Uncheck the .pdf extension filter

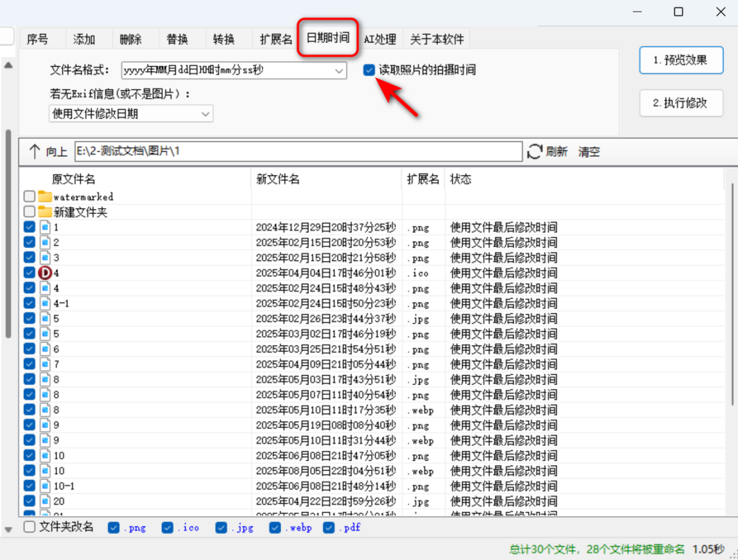click(x=329, y=527)
